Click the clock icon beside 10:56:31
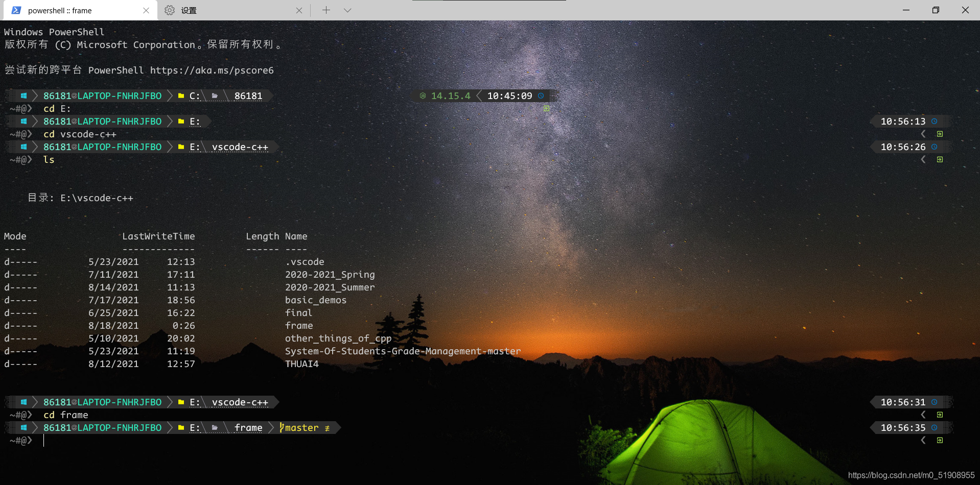The image size is (980, 485). [x=934, y=402]
